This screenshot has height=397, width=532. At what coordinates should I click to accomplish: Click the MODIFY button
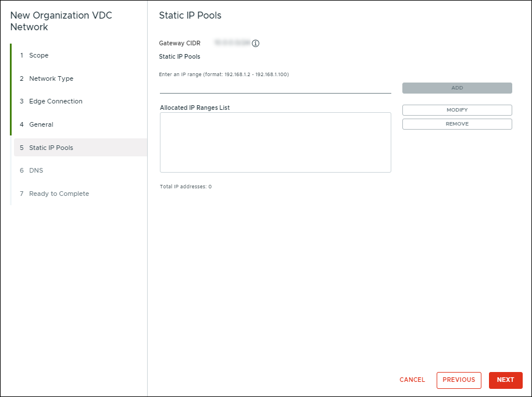[x=456, y=110]
